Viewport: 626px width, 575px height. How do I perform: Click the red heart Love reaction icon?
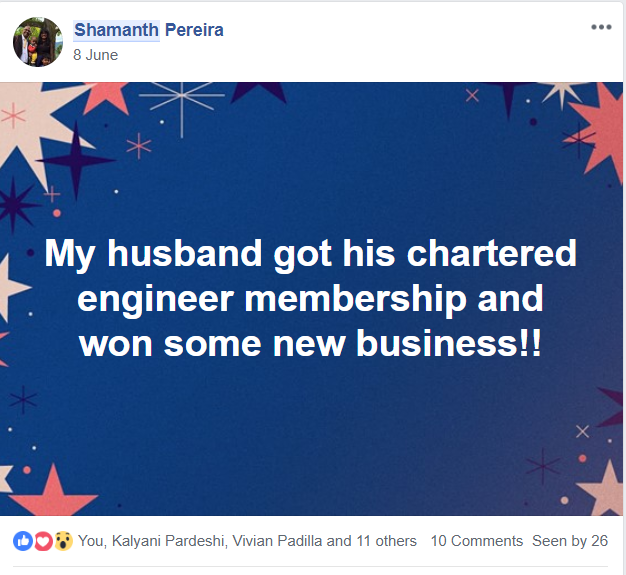pos(43,541)
